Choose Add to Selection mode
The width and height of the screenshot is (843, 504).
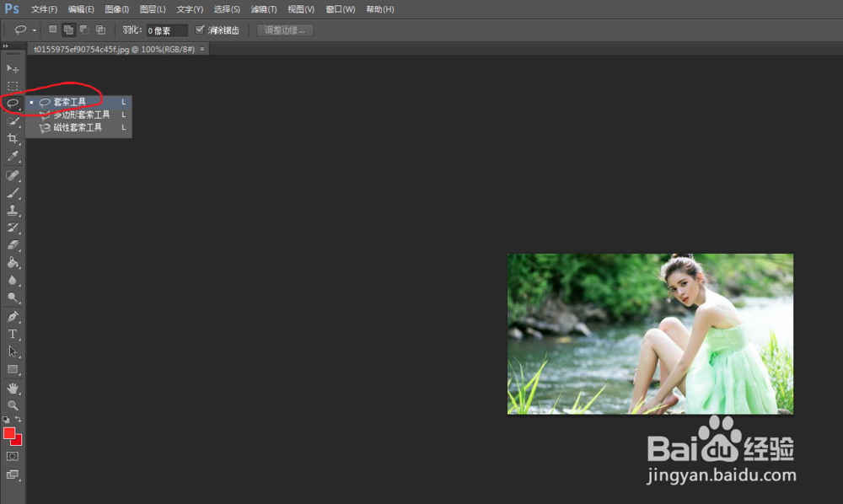(68, 29)
